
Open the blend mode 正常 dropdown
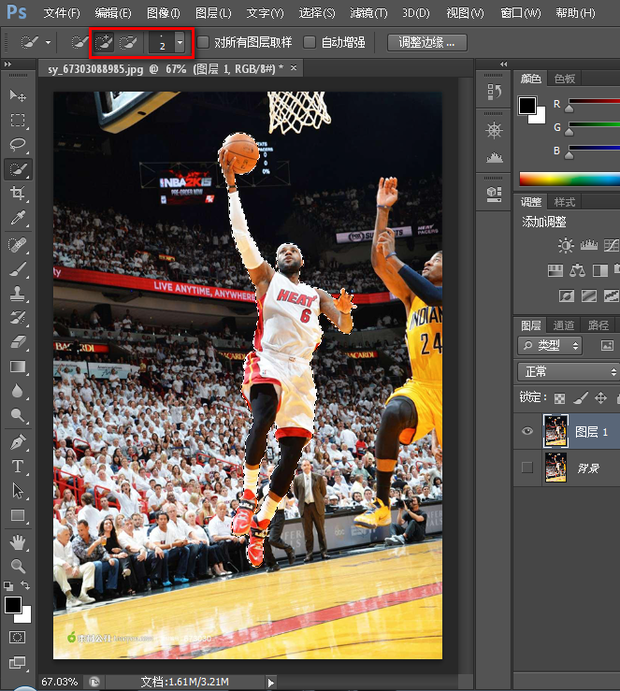568,372
